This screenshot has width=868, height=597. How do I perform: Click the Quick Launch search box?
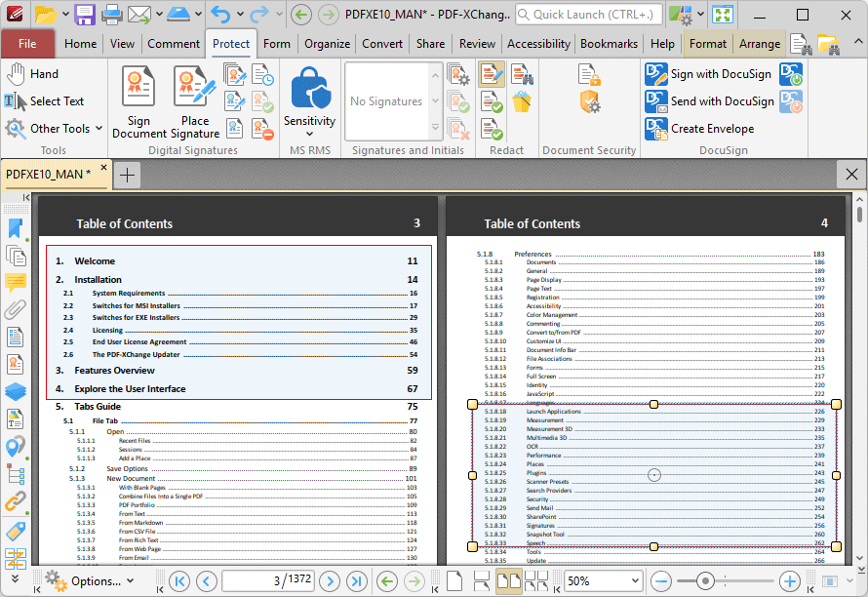tap(588, 15)
